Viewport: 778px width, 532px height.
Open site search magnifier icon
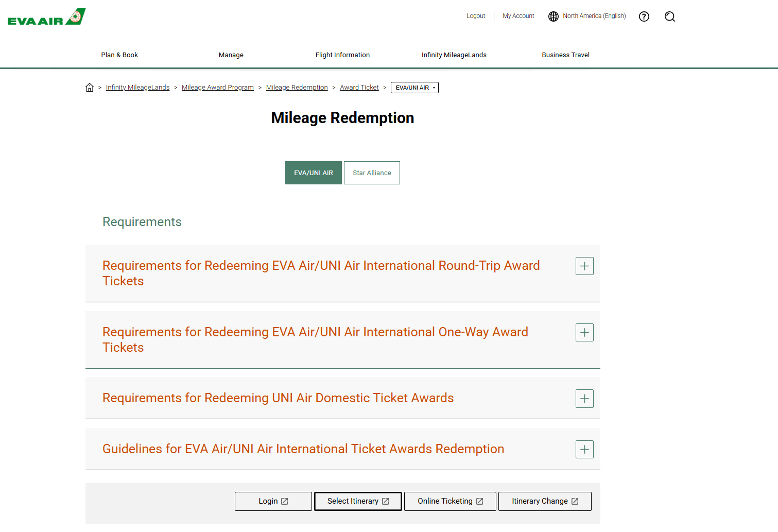(669, 16)
